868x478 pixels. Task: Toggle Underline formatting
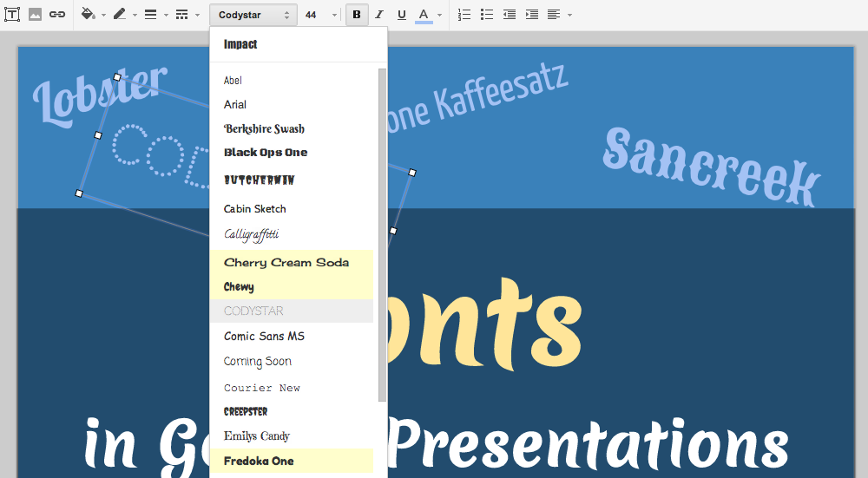coord(402,15)
